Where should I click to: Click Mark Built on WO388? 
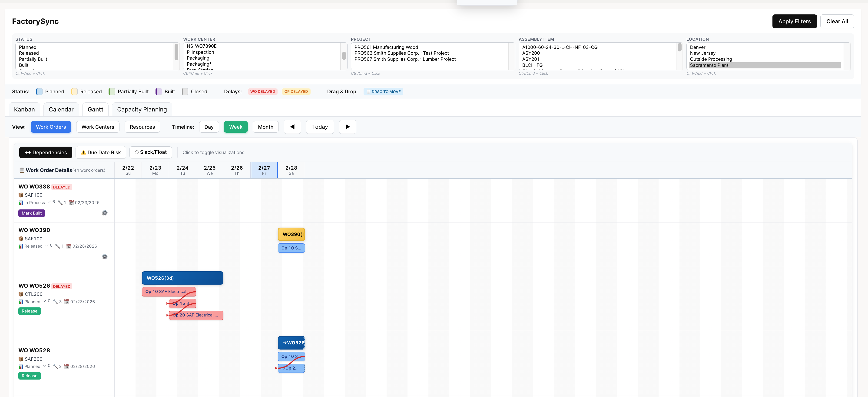[x=32, y=213]
